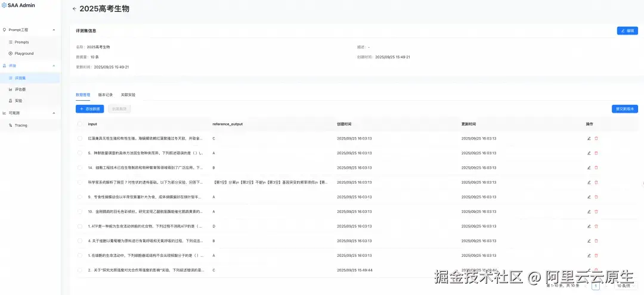Click the 提交新版本 button
The image size is (644, 295).
tap(625, 108)
